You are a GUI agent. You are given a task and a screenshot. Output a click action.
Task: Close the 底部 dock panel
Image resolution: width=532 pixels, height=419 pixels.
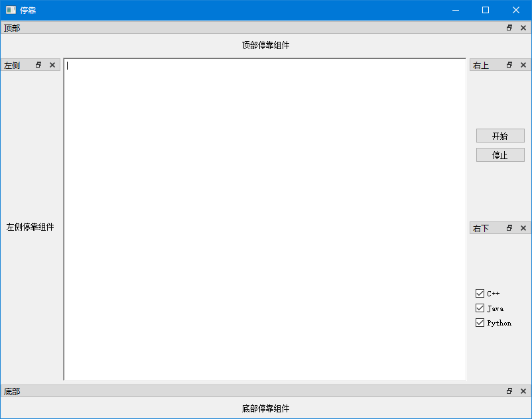pos(523,391)
